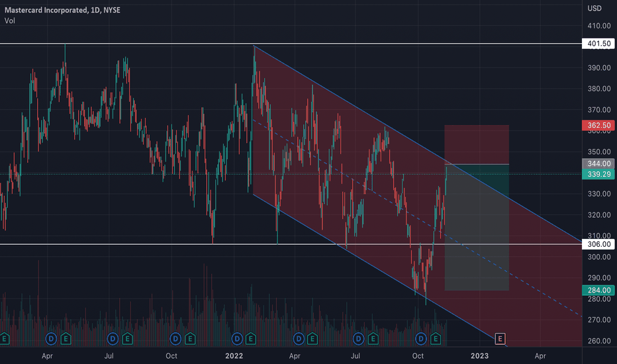Screen dimensions: 617x364
Task: Select the 401.50 resistance price label
Action: pyautogui.click(x=598, y=44)
